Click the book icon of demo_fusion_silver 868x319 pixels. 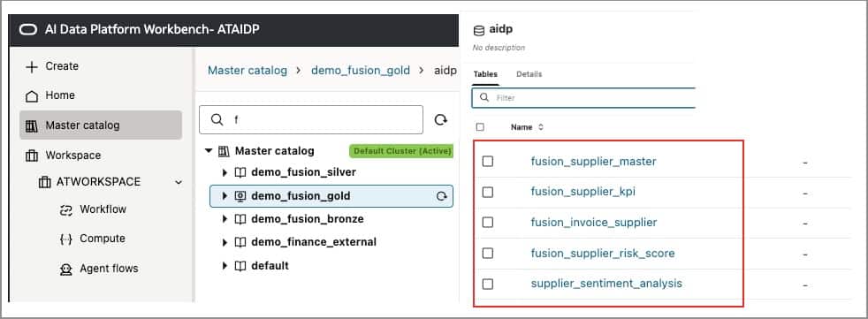coord(240,173)
